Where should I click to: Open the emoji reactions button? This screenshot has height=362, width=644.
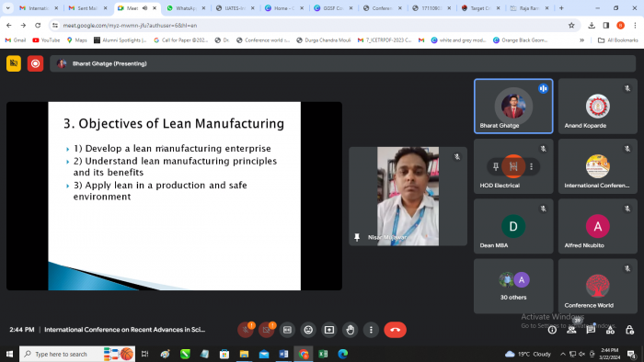(x=308, y=330)
